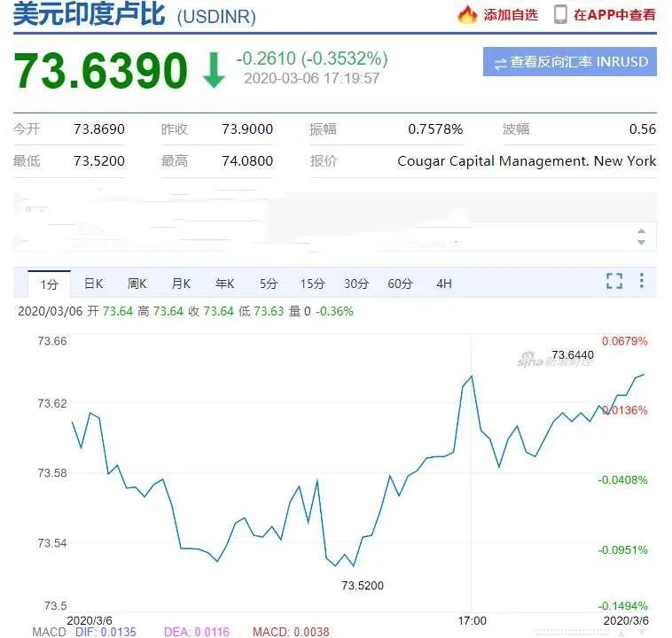Screen dimensions: 672x638
Task: Click the green down arrow beside price
Action: (x=214, y=71)
